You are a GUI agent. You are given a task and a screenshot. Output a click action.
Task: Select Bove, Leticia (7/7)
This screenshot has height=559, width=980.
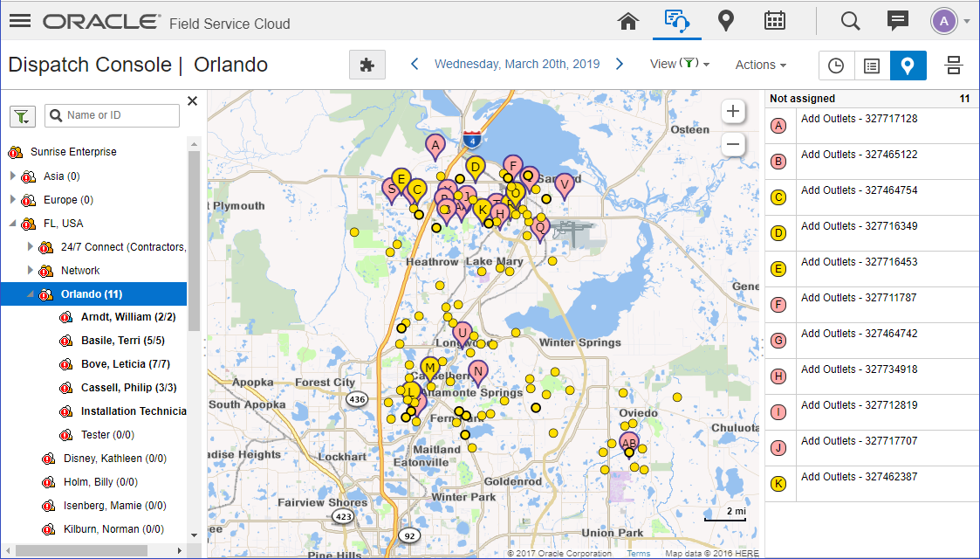125,364
